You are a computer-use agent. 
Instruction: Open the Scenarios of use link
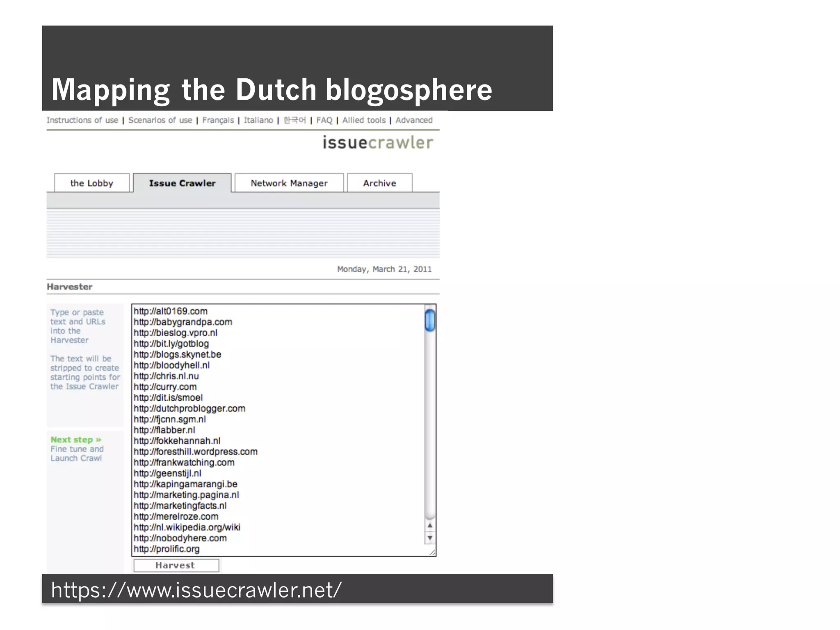(160, 120)
